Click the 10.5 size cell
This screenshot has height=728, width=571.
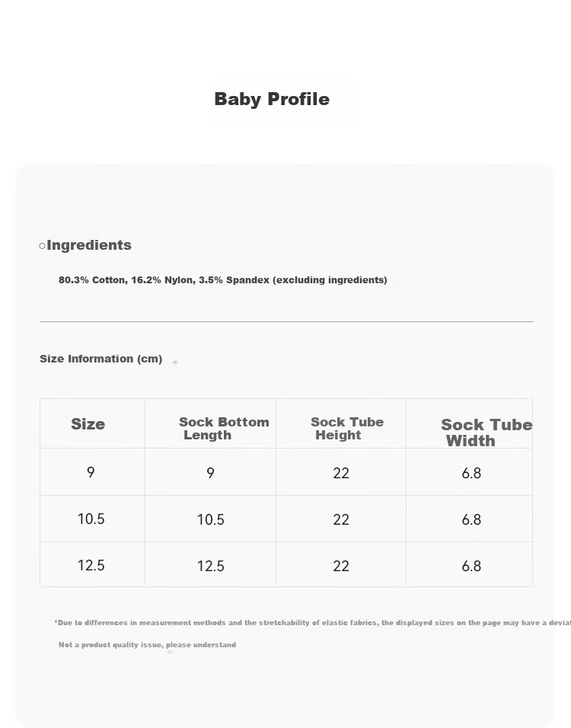91,519
